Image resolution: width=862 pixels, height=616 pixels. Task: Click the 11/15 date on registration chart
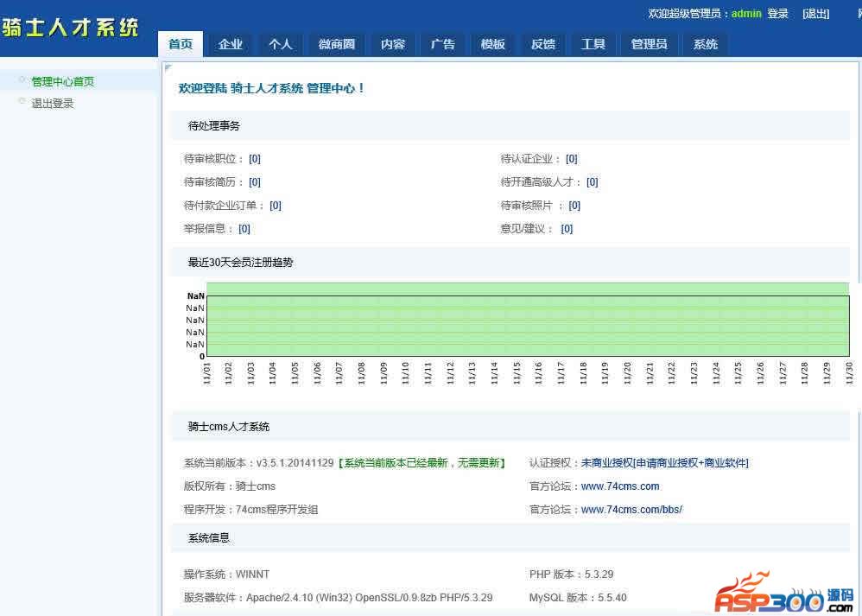517,373
